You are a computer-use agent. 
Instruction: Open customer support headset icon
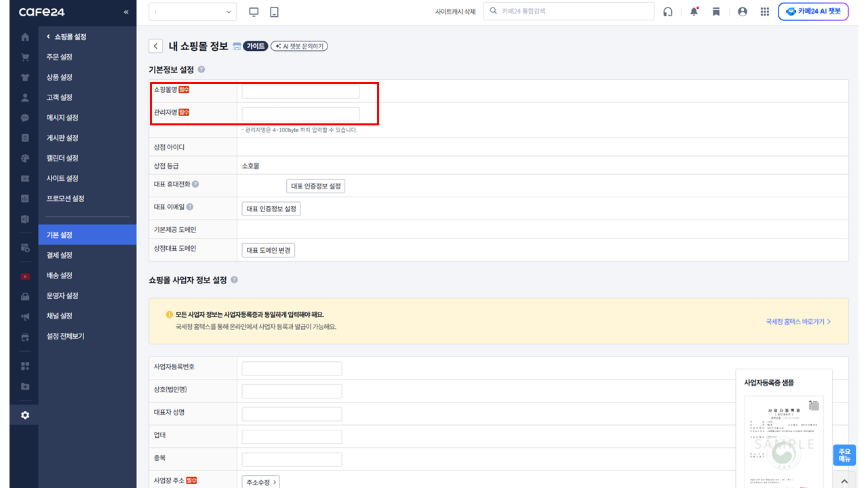click(668, 12)
